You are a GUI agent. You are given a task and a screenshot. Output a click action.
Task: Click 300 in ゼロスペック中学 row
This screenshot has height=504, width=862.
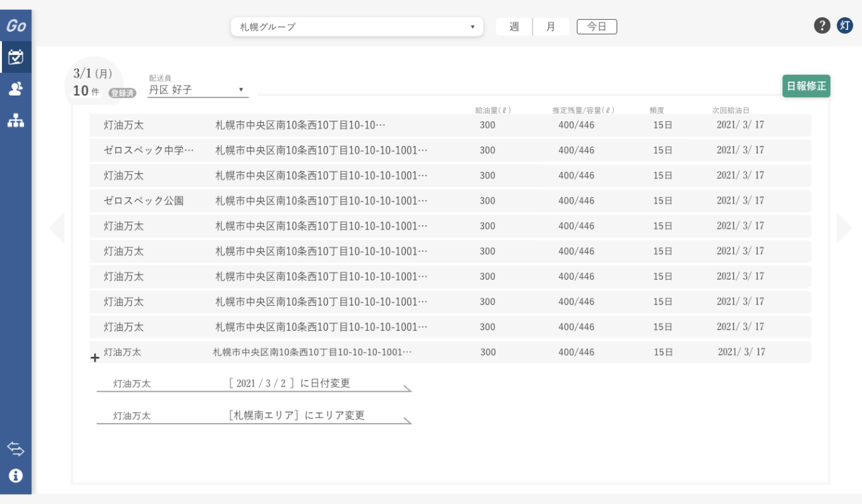click(487, 151)
